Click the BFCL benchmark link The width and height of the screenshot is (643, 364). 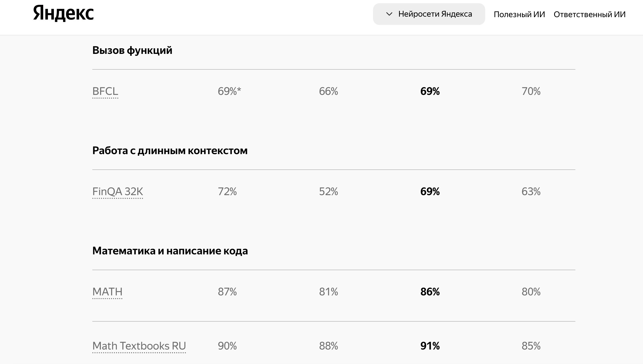tap(105, 91)
